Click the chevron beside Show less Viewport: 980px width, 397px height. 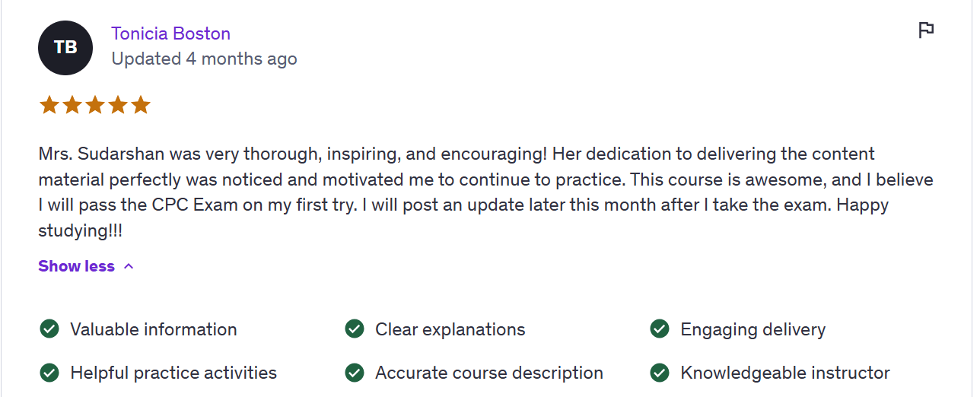pos(129,266)
